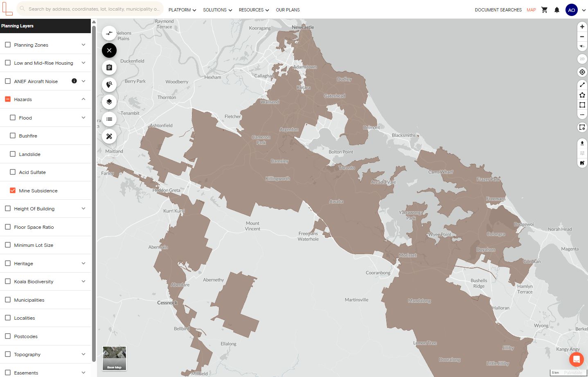Go to OUR PLANS
588x377 pixels.
[288, 10]
